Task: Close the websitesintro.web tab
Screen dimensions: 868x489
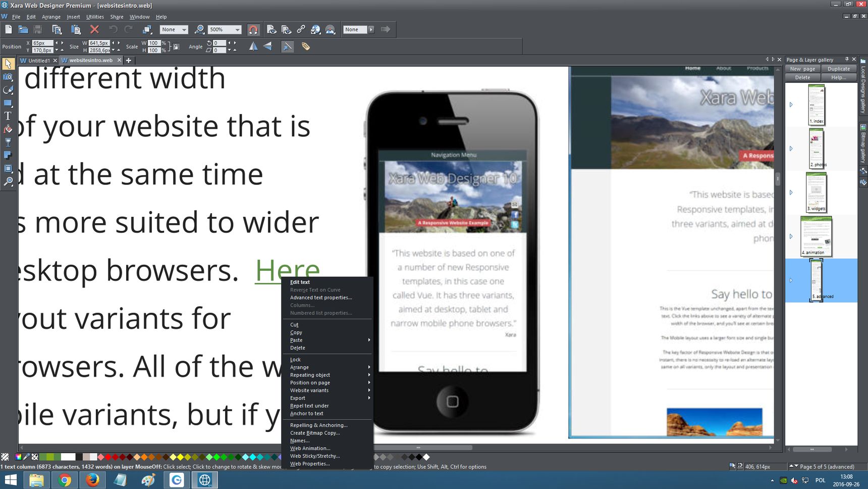Action: click(119, 60)
